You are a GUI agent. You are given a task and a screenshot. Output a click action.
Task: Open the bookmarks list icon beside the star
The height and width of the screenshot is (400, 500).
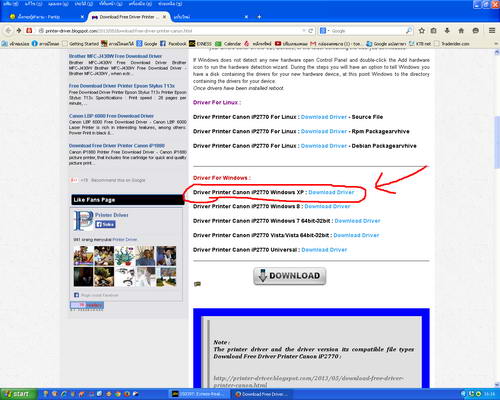[433, 31]
